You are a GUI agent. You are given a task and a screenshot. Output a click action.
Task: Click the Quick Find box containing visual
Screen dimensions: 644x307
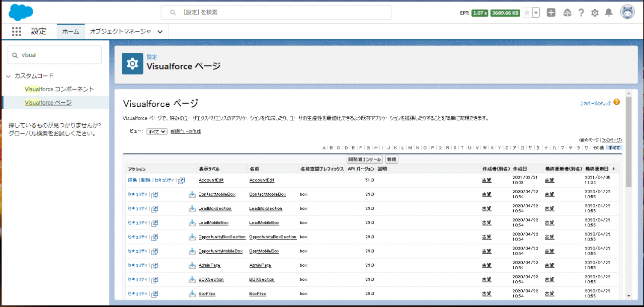pyautogui.click(x=55, y=55)
